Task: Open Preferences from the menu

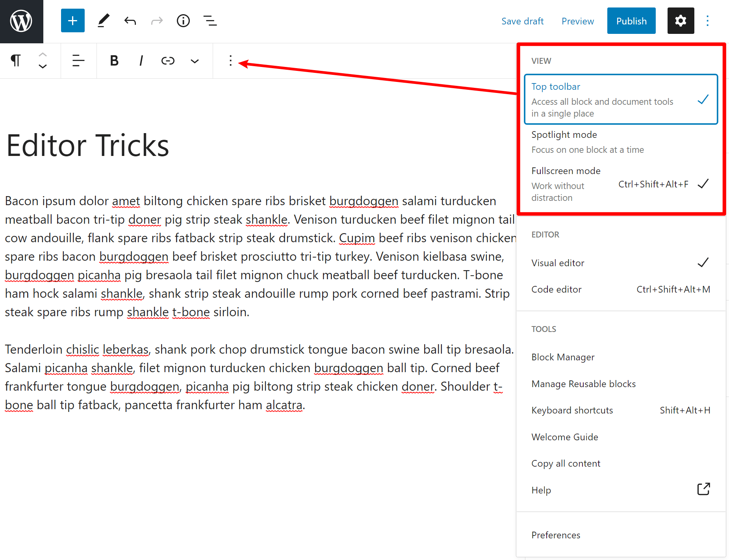Action: (x=556, y=535)
